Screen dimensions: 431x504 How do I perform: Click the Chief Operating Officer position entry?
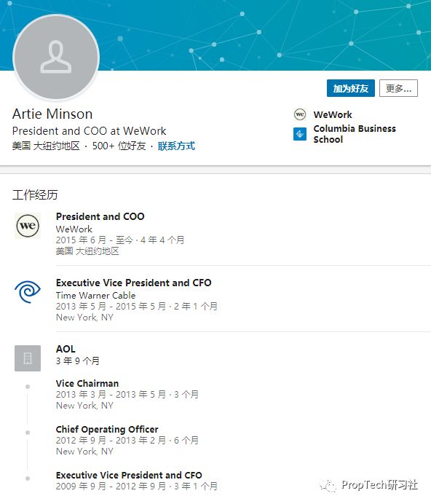(107, 429)
